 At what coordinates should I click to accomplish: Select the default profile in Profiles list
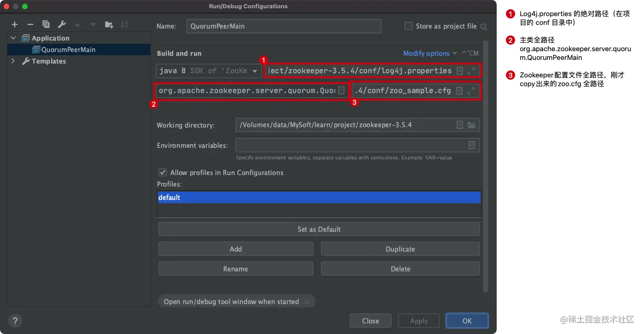[319, 197]
